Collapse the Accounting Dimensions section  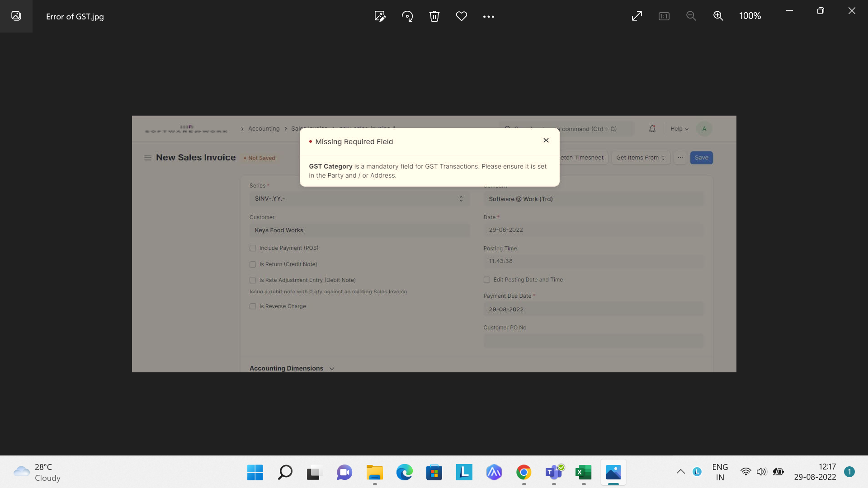tap(331, 368)
